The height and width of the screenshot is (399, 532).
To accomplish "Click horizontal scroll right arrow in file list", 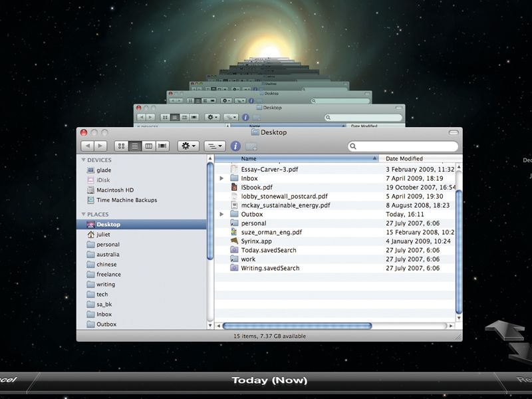I will [451, 326].
